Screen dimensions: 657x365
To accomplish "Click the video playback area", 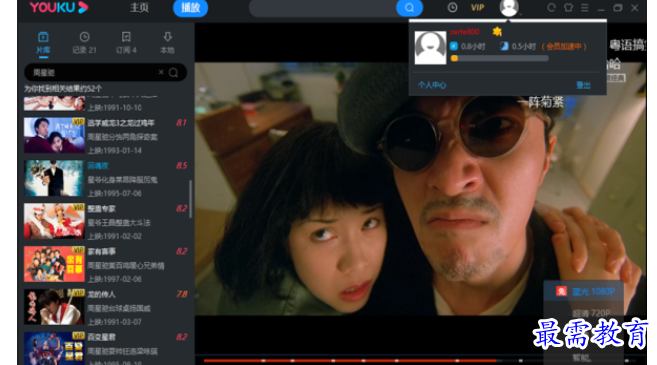I will click(420, 189).
